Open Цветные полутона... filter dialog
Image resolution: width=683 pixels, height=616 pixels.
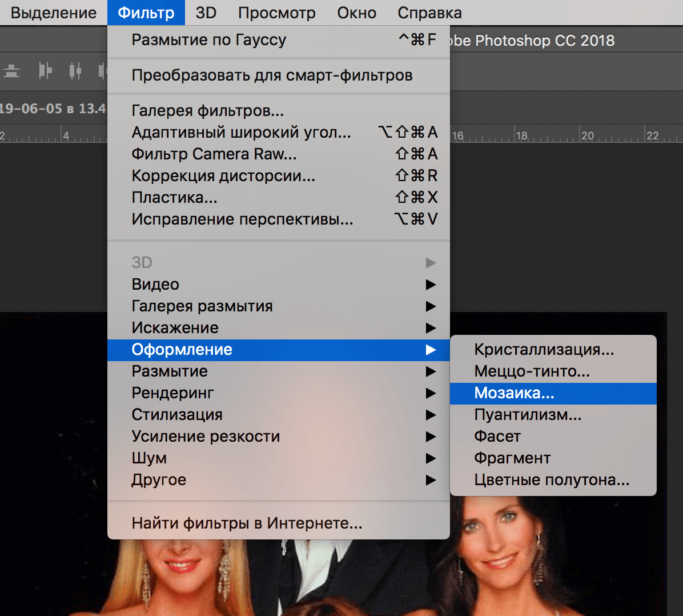tap(552, 480)
